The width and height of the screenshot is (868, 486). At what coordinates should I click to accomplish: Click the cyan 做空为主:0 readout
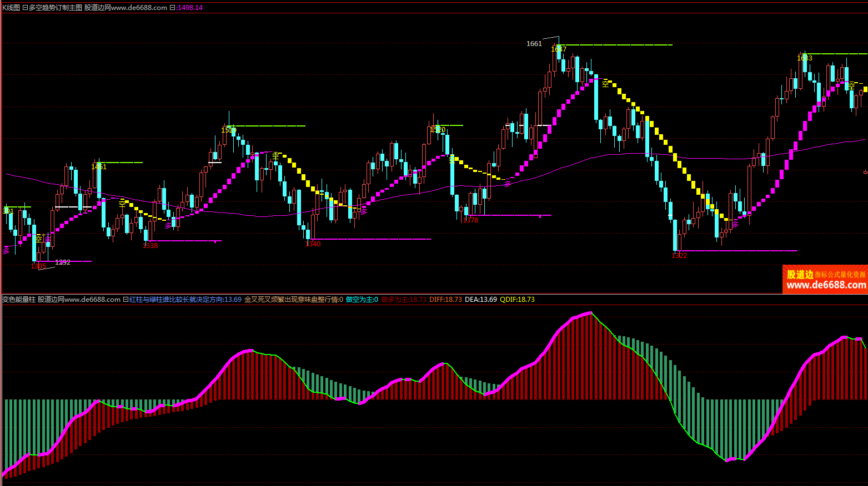362,300
